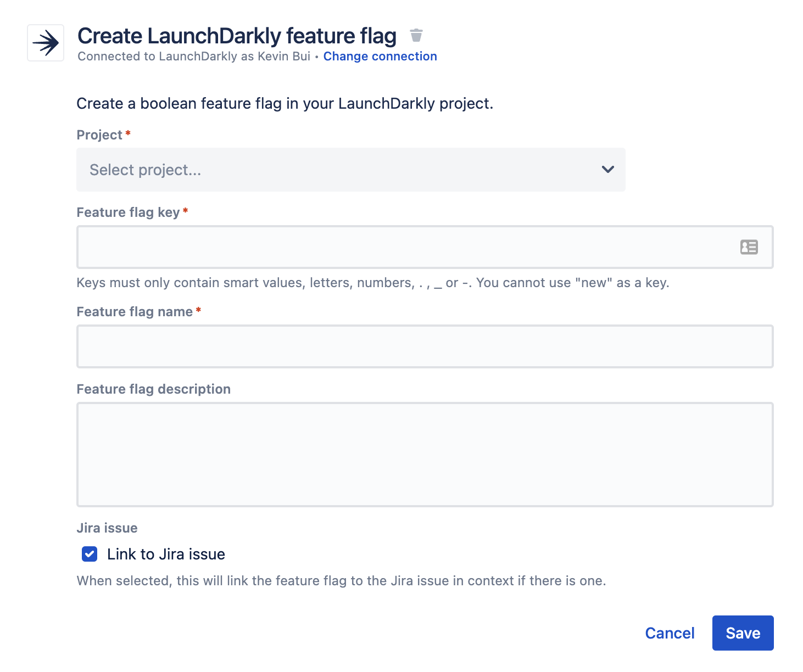This screenshot has width=803, height=672.
Task: Click the Change connection link
Action: (380, 57)
